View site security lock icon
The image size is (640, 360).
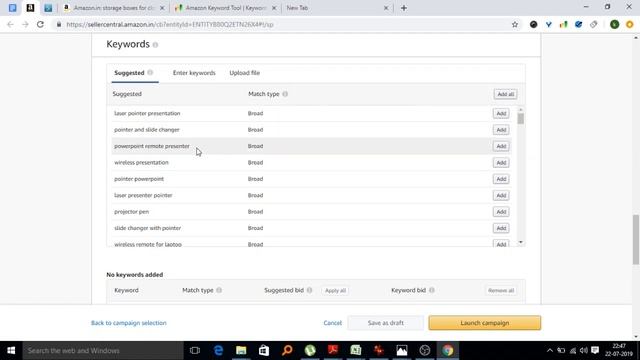pos(59,24)
